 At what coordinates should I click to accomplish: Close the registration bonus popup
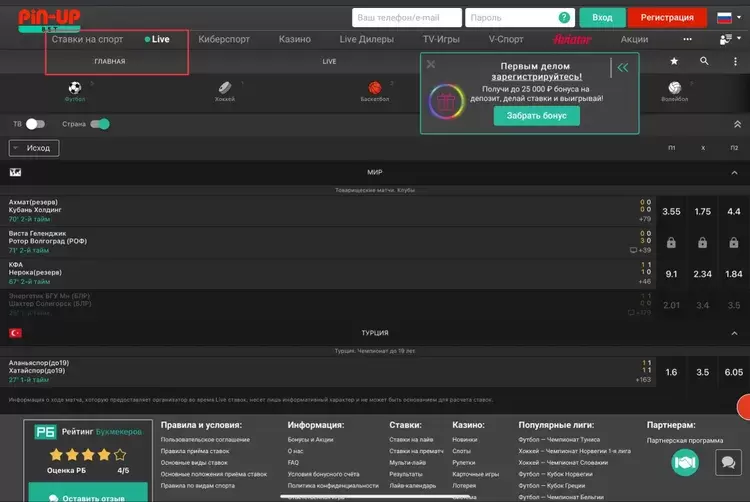[430, 64]
